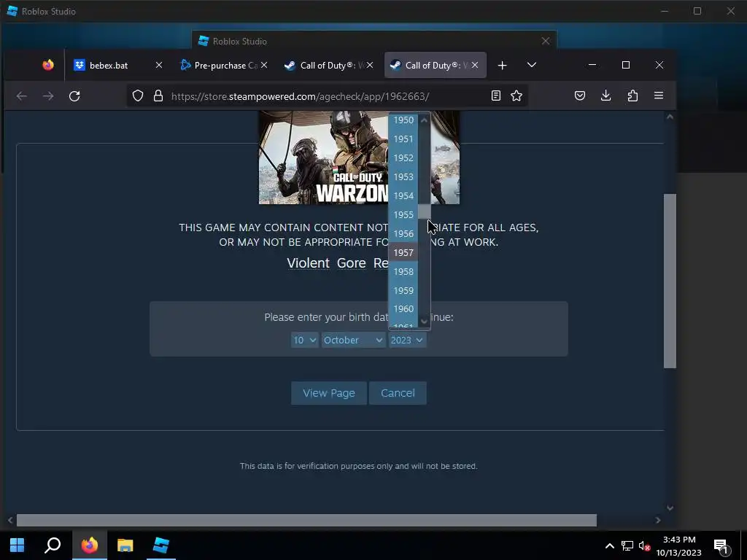The image size is (747, 560).
Task: Click the Firefox View icon in tab bar
Action: (x=48, y=65)
